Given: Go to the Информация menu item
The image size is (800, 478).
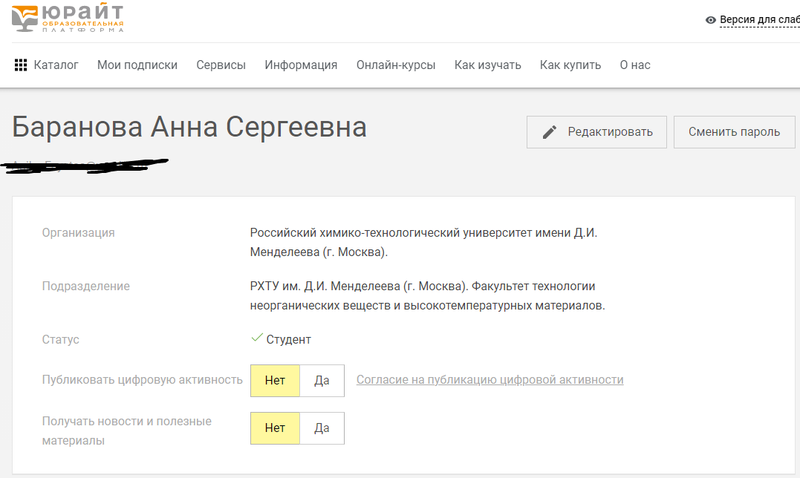Looking at the screenshot, I should [x=301, y=65].
